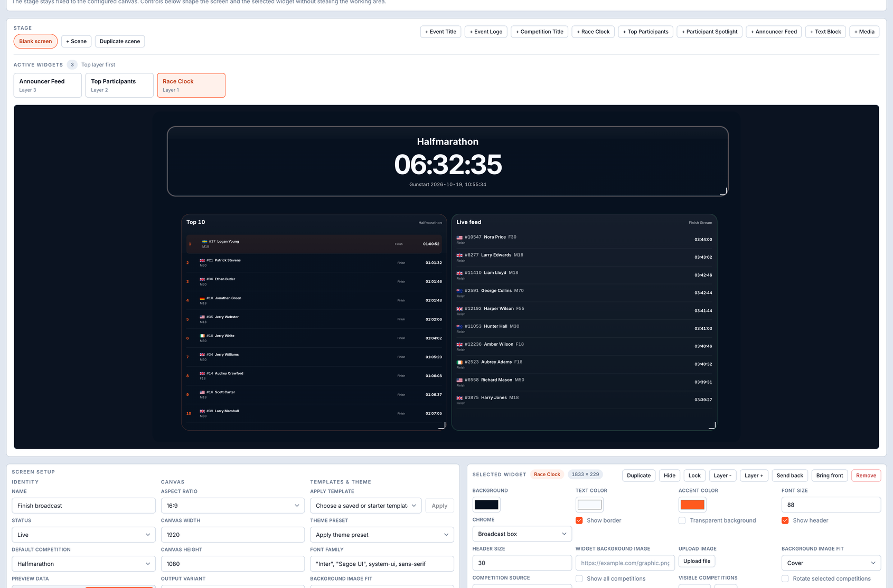Open the Status dropdown showing Live
The height and width of the screenshot is (588, 893).
point(83,535)
